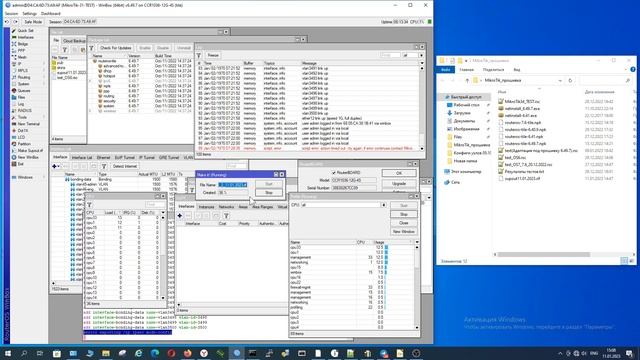Click OK in the RouterBOARD window
Image resolution: width=640 pixels, height=360 pixels.
pos(399,173)
